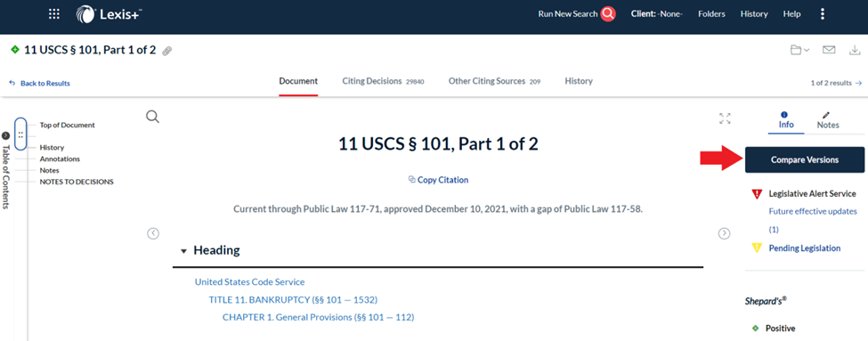Search within document magnifier icon

click(x=153, y=117)
